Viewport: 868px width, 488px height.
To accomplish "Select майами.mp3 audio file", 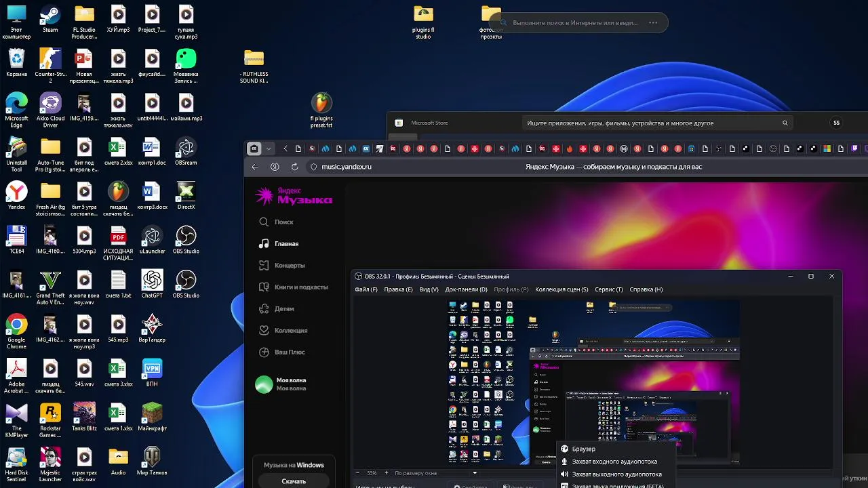I will [x=186, y=108].
